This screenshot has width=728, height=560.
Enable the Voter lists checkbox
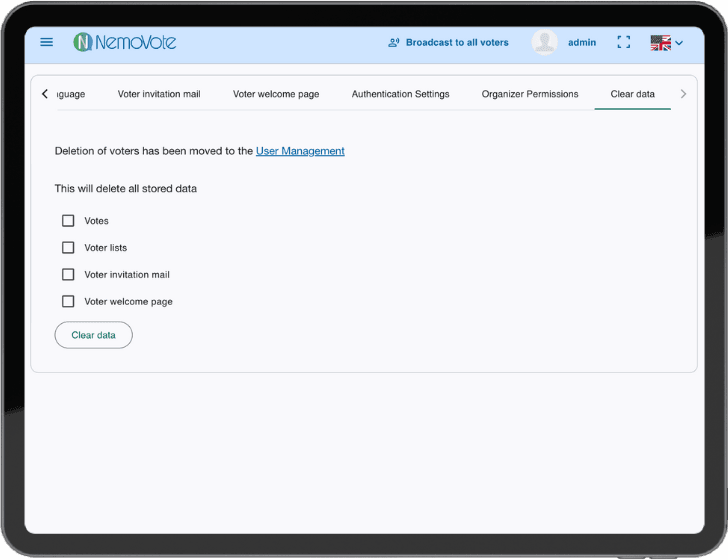(68, 248)
